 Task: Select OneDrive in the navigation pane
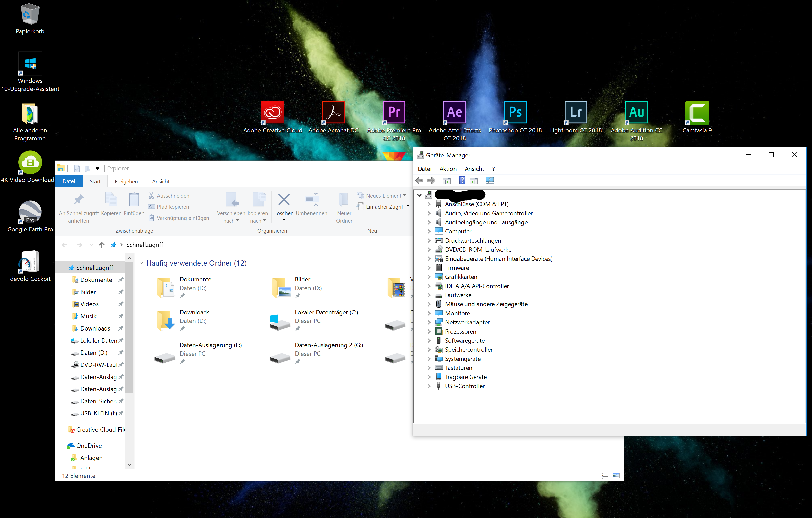[x=89, y=445]
